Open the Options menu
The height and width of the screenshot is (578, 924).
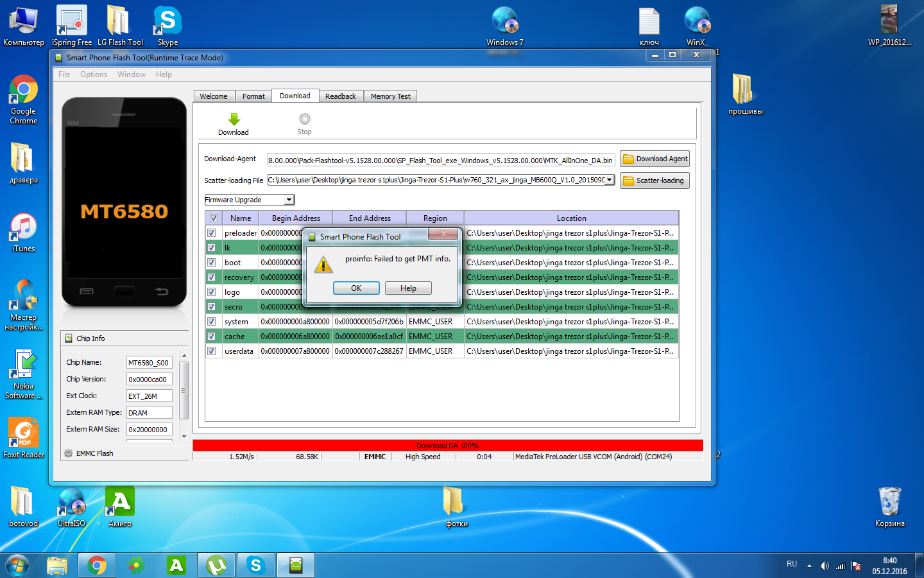(94, 74)
